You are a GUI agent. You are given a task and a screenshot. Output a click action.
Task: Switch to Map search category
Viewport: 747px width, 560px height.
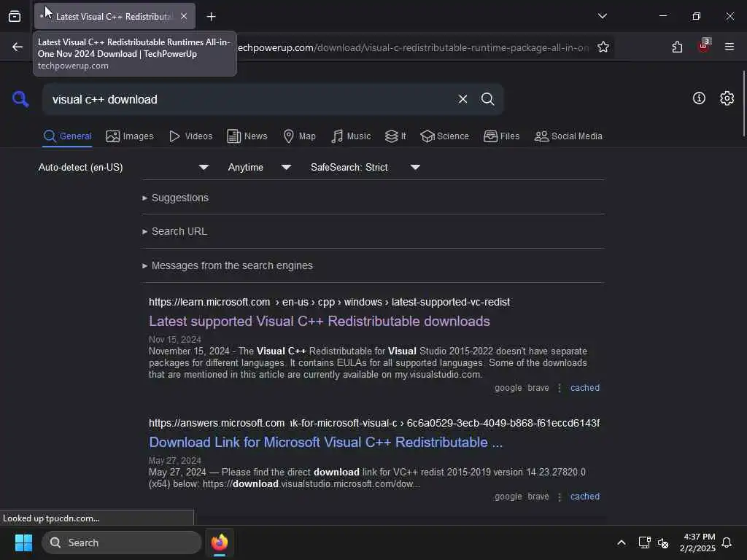tap(300, 136)
